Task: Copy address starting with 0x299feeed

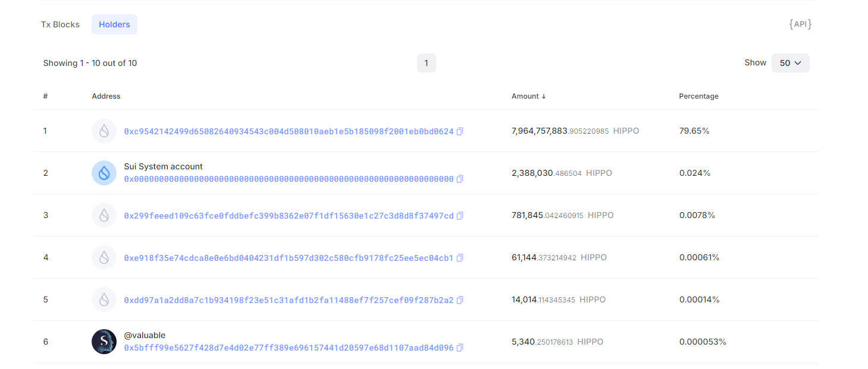Action: point(460,216)
